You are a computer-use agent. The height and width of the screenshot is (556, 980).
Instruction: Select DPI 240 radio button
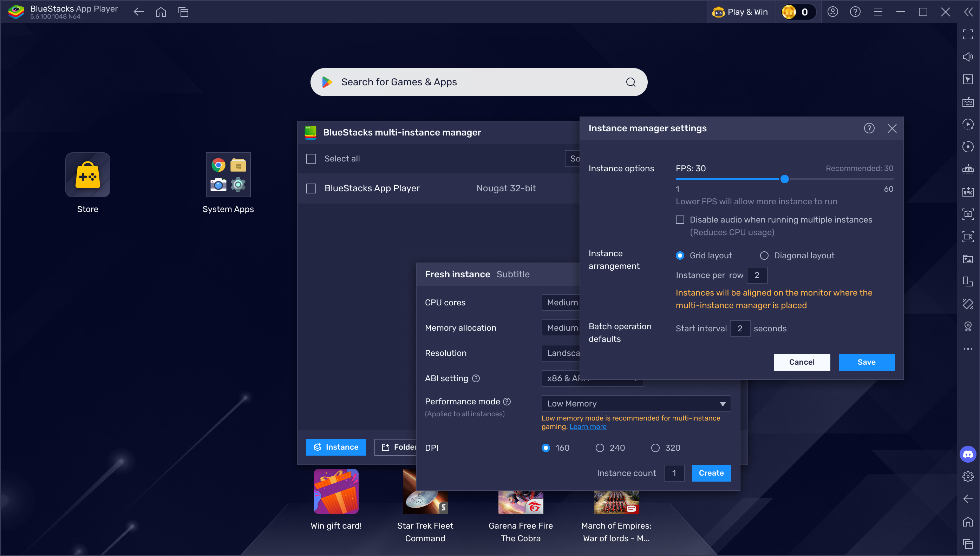pyautogui.click(x=600, y=448)
